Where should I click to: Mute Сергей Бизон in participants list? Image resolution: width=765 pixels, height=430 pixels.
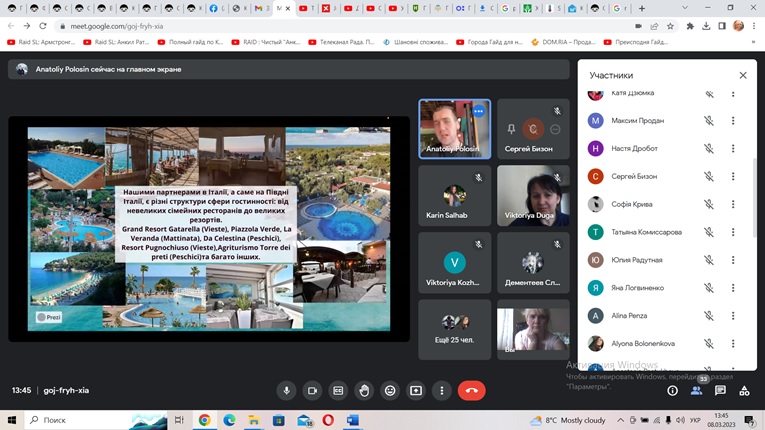point(709,176)
